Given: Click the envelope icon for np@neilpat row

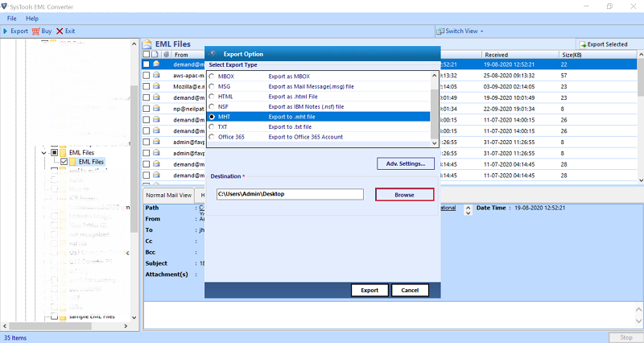Looking at the screenshot, I should pos(156,109).
